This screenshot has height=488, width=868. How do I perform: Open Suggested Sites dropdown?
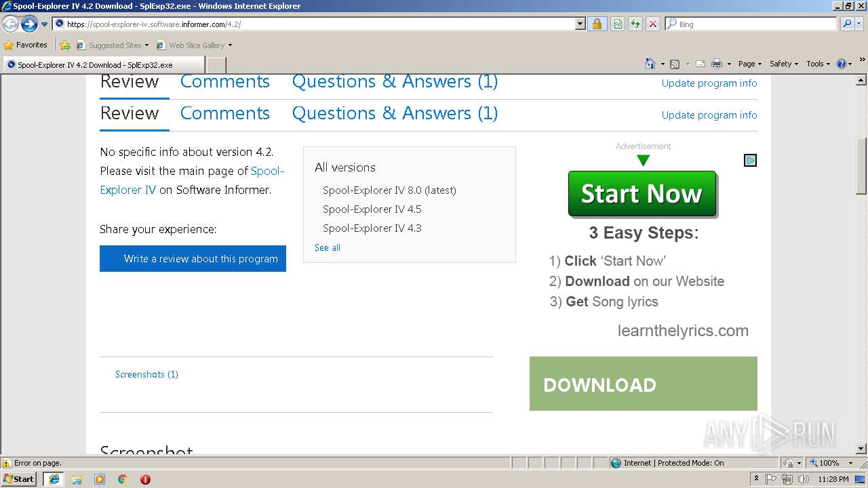coord(113,45)
